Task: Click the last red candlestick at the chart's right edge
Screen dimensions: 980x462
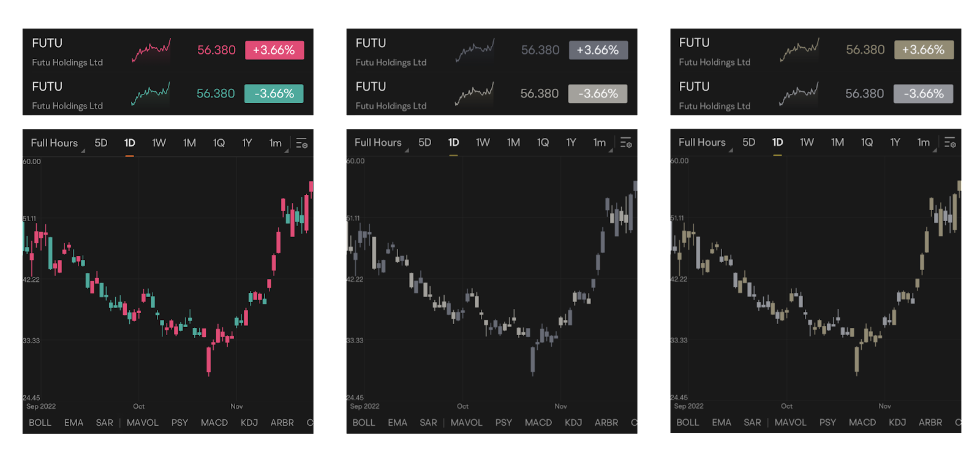Action: (311, 187)
